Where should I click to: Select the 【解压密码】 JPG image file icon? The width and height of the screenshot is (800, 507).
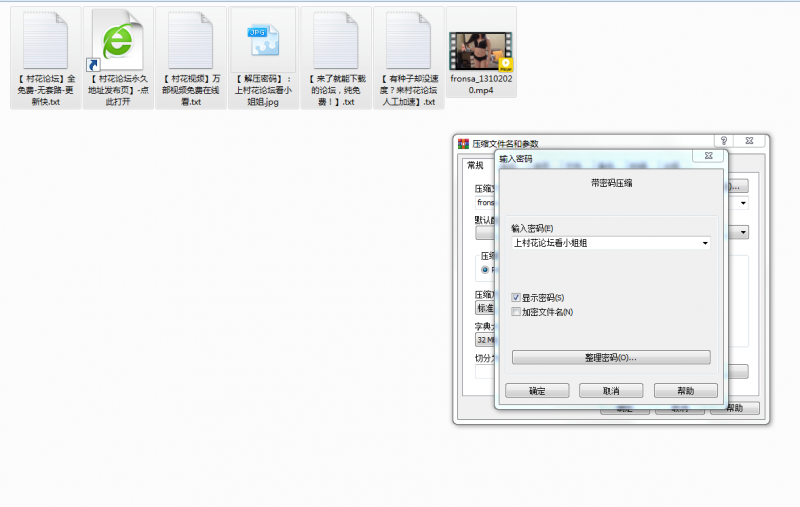263,40
